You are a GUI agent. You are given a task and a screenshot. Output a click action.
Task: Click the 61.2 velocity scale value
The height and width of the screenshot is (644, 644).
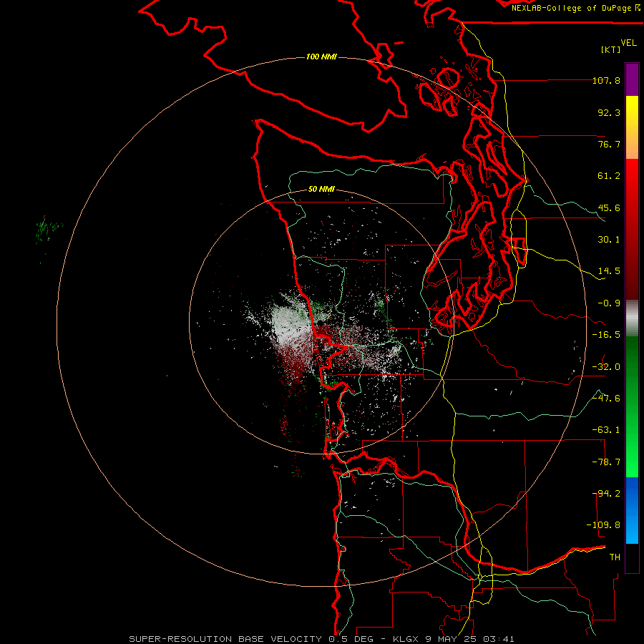609,176
